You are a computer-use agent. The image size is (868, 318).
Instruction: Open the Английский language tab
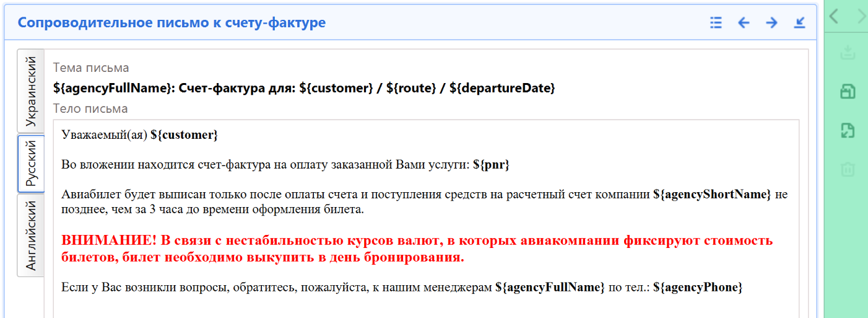[x=31, y=236]
